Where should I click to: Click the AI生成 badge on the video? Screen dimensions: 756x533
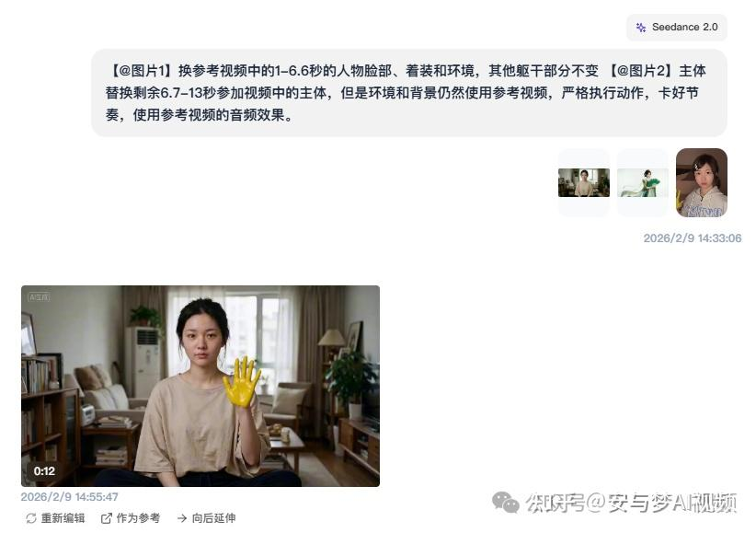tap(39, 297)
